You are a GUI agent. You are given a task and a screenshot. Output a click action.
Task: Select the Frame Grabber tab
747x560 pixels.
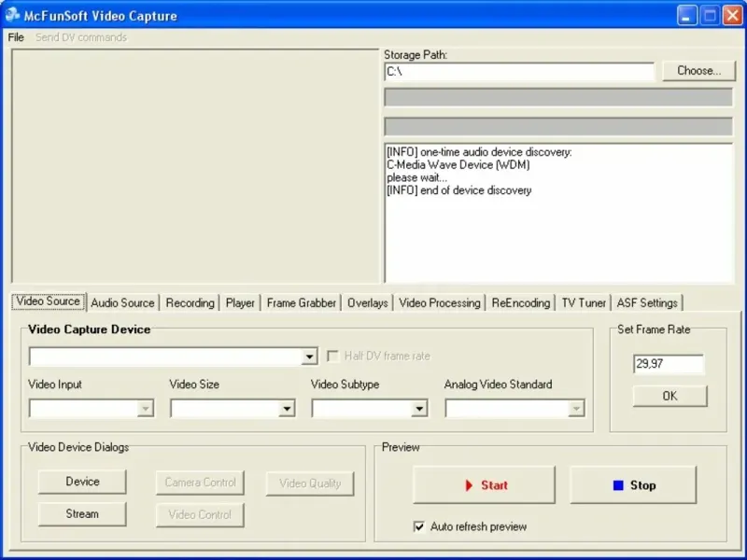click(x=301, y=302)
